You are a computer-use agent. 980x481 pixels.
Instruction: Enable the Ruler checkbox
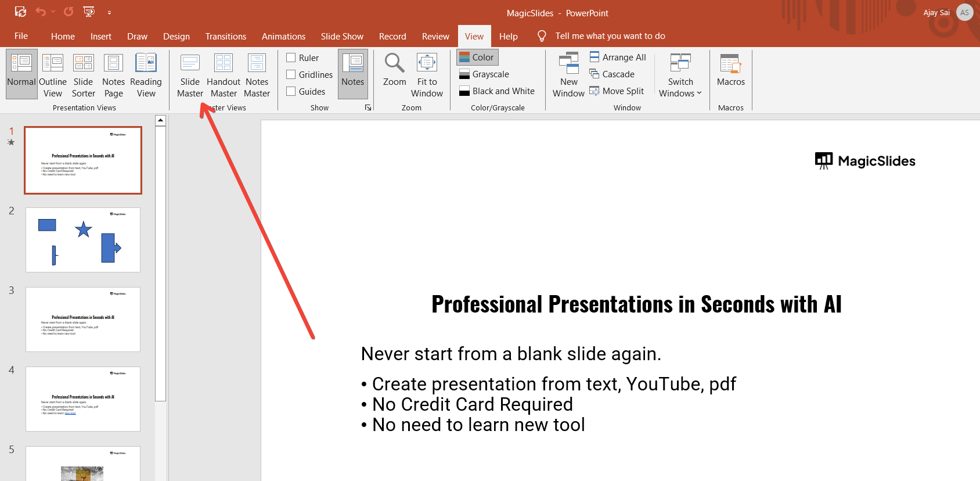291,58
